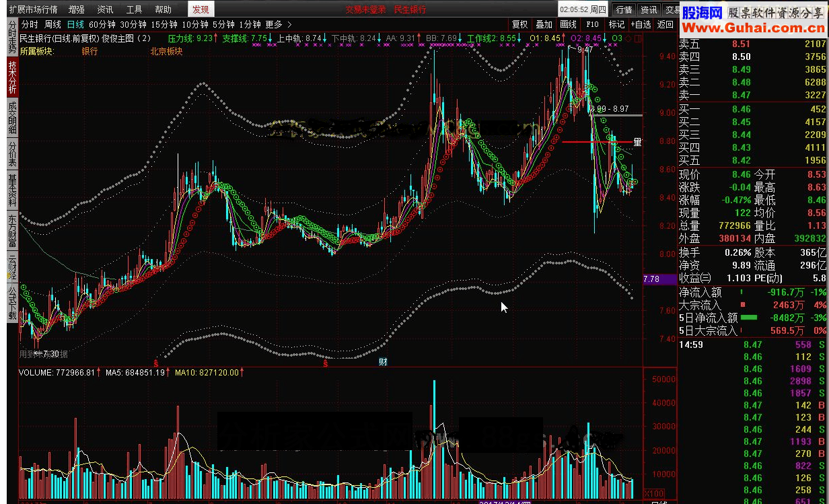The image size is (829, 504).
Task: Click the 民生银行(日线.前复权) indicator title
Action: coord(59,38)
